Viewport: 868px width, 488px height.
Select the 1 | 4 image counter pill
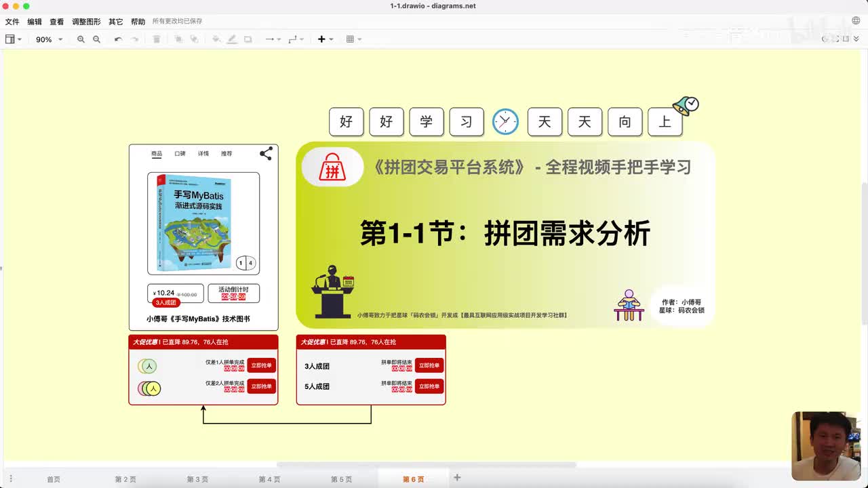click(245, 263)
